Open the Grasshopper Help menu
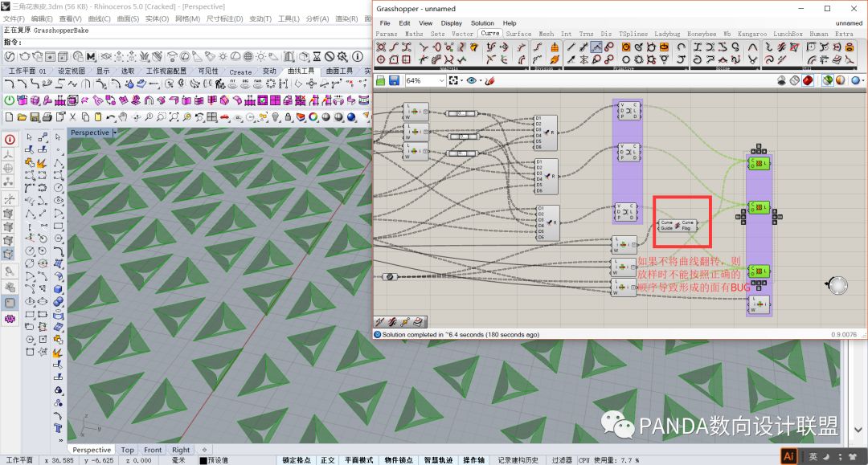Viewport: 868px width, 465px height. tap(510, 23)
